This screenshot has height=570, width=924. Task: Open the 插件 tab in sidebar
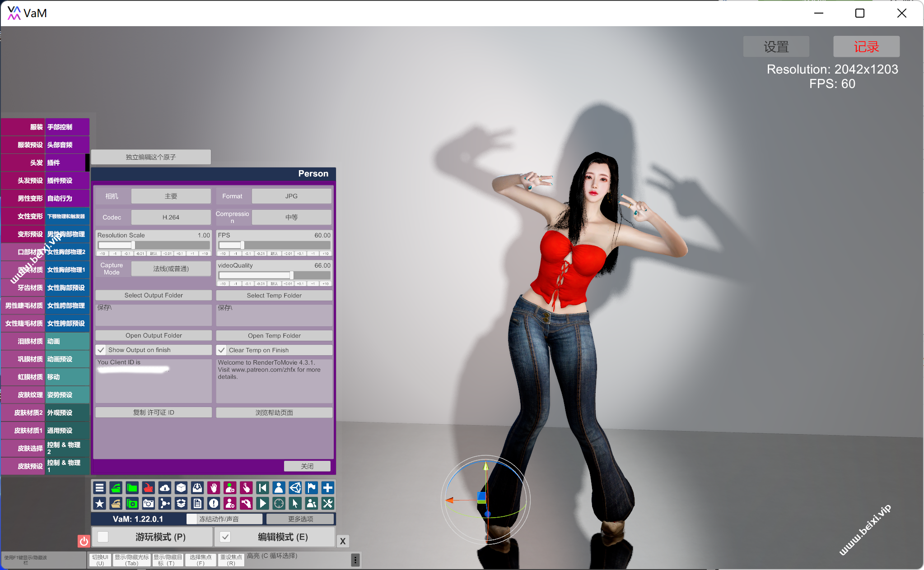coord(66,163)
